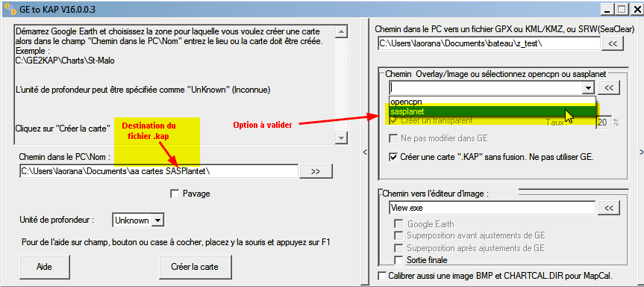Toggle the Google Earth checkbox
Viewport: 644px width, 287px height.
398,224
